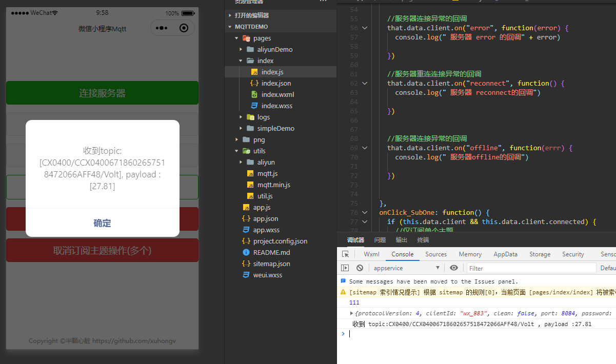This screenshot has height=364, width=616.
Task: Expand the simpleDemo folder
Action: pos(241,128)
